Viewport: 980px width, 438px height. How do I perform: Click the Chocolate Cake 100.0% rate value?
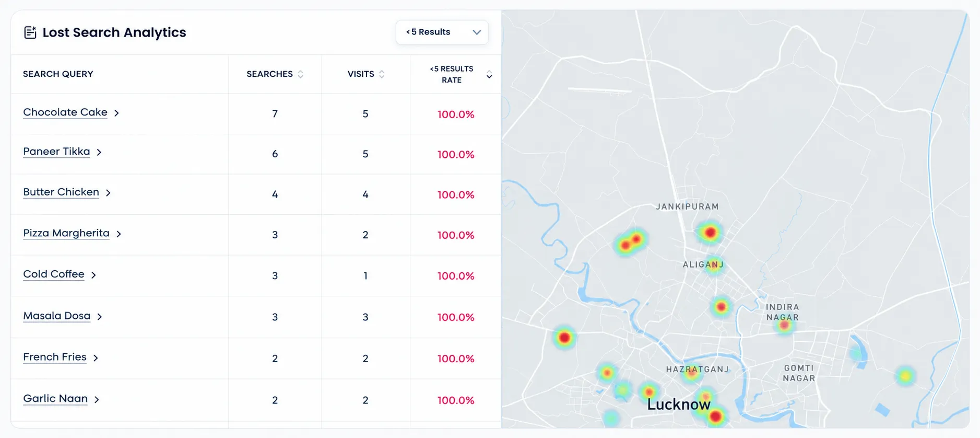456,114
